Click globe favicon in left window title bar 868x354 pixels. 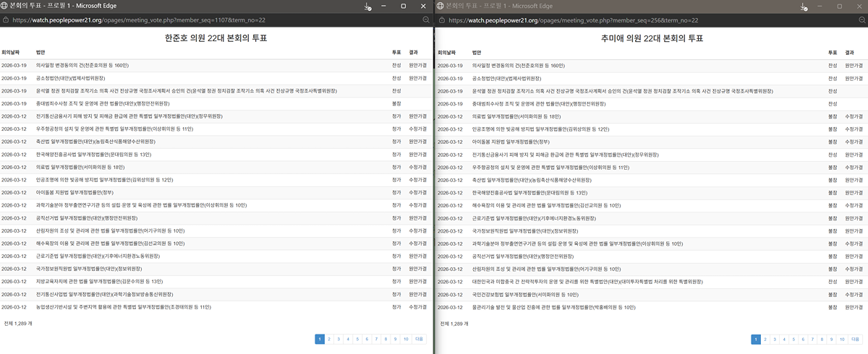tap(5, 6)
